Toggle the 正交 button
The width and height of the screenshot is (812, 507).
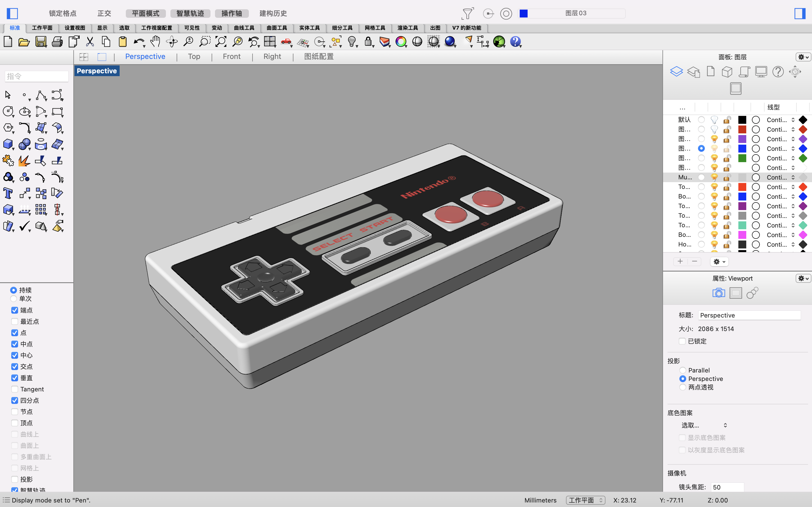click(x=104, y=14)
